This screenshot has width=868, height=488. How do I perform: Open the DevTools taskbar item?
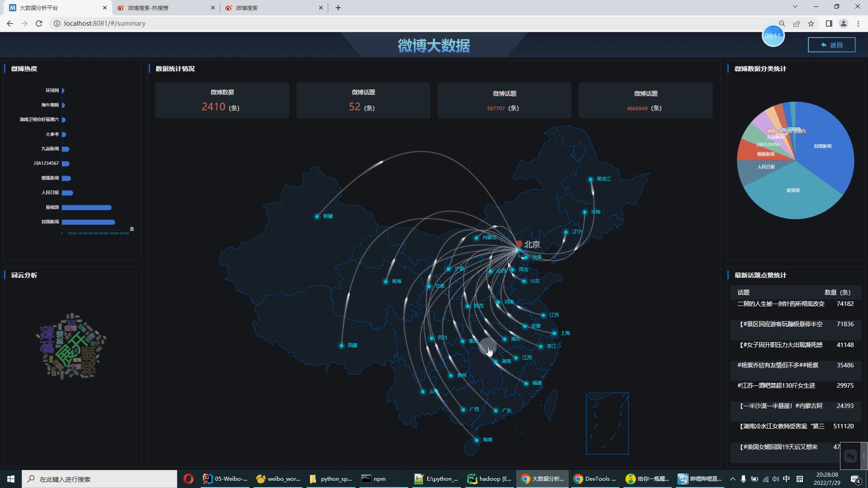(595, 479)
